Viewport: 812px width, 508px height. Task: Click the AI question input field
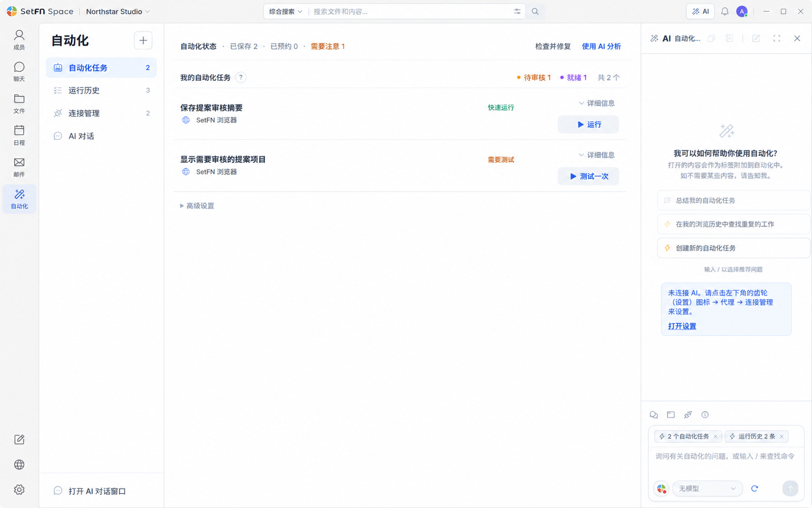[x=725, y=456]
